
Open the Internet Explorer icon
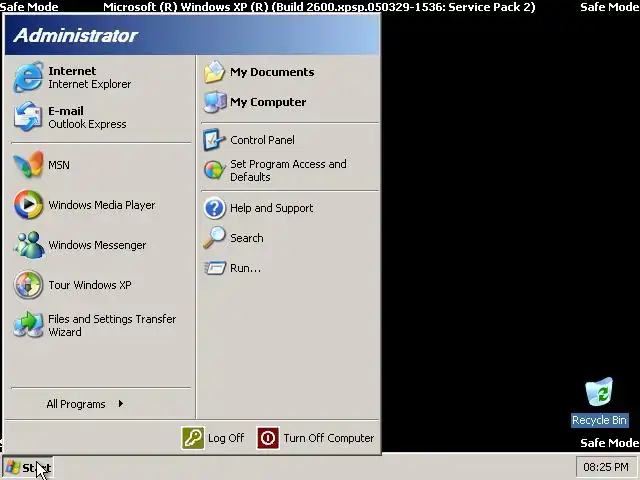tap(28, 77)
